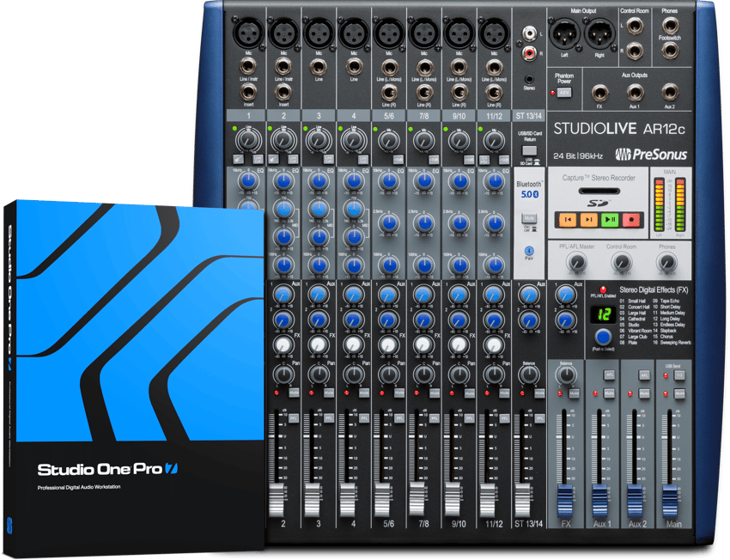The width and height of the screenshot is (730, 560).
Task: Click channel 1 guitar instrument button
Action: click(x=239, y=159)
